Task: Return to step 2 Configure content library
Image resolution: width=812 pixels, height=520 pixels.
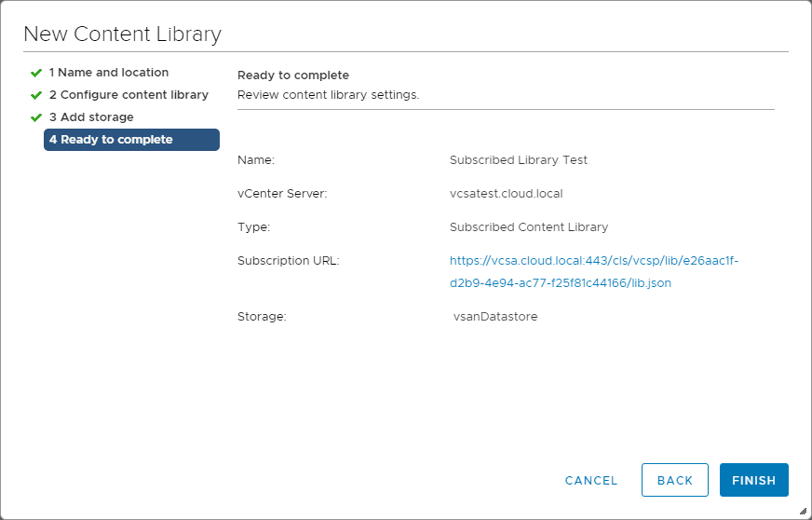Action: [129, 95]
